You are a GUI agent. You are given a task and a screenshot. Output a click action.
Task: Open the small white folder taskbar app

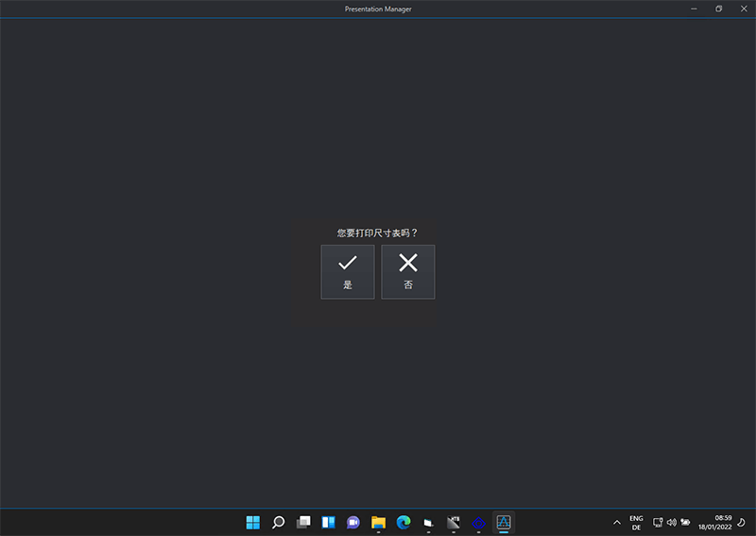[429, 522]
